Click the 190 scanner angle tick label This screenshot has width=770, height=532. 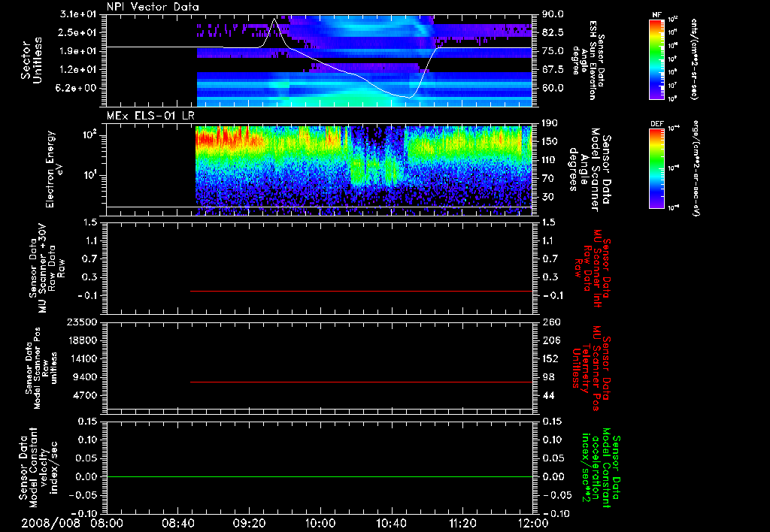(x=550, y=123)
